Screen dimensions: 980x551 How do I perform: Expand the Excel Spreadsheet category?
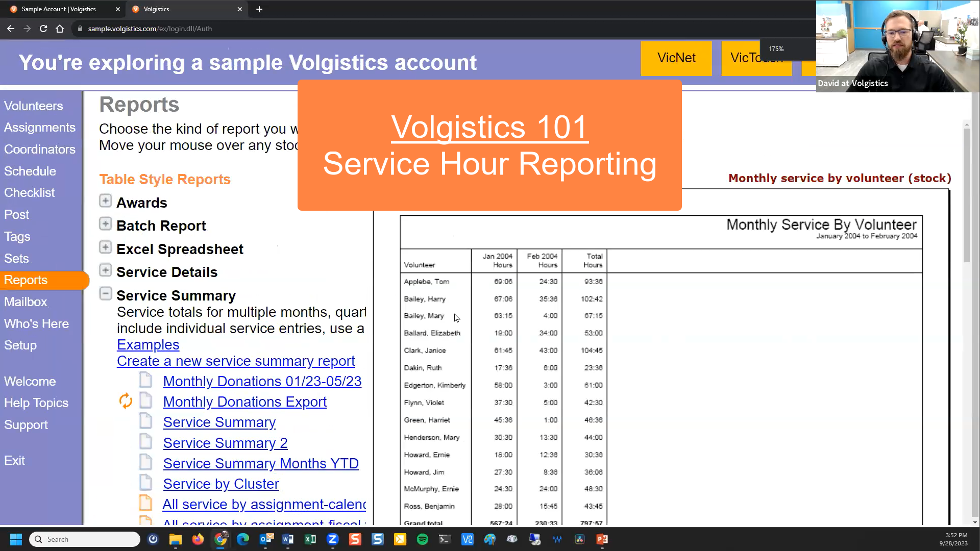[105, 247]
